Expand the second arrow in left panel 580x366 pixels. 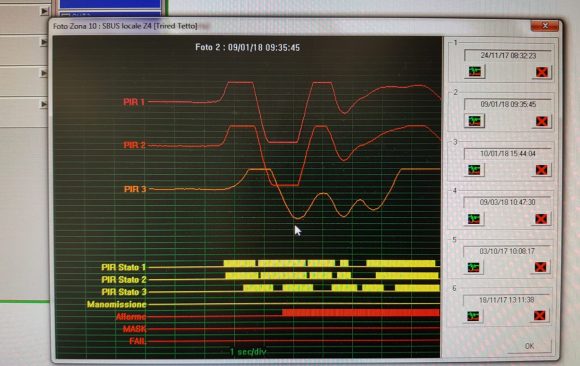click(x=44, y=42)
